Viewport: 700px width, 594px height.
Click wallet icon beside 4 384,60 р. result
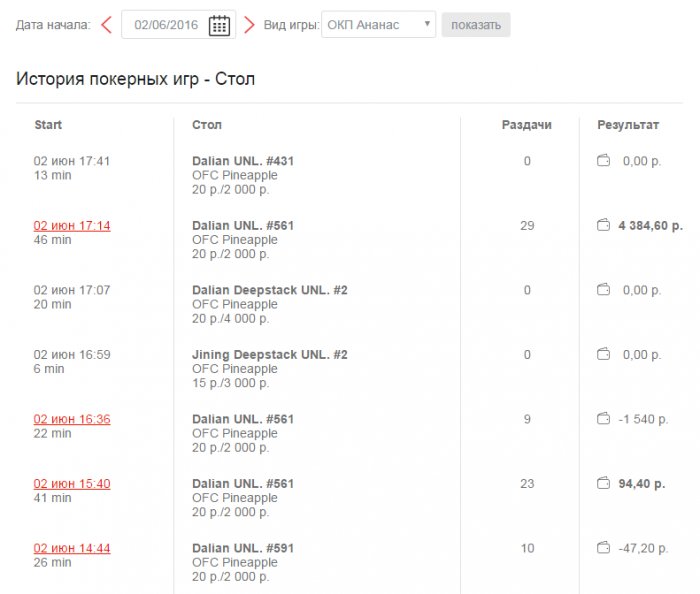tap(603, 226)
